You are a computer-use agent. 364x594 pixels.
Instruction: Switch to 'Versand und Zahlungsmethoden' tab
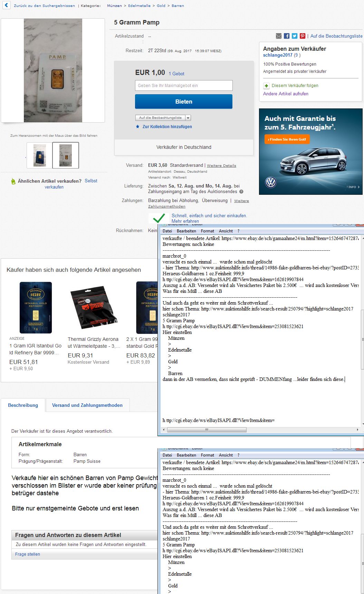pos(87,405)
